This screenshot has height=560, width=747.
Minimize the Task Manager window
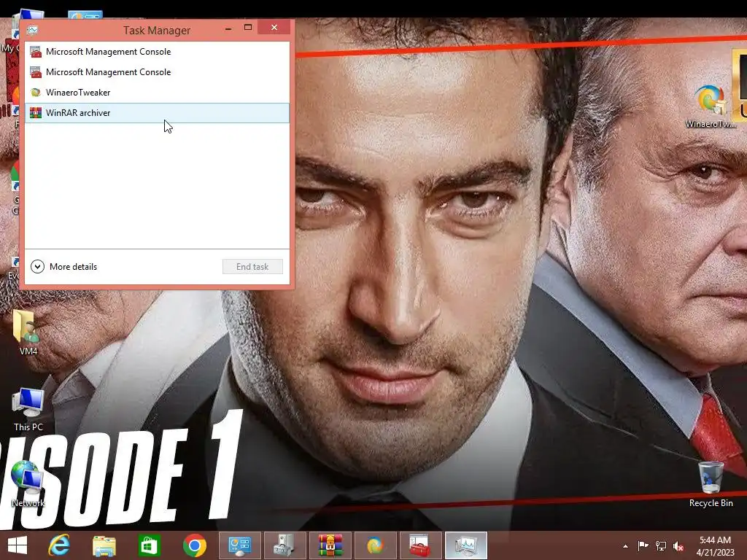(228, 28)
